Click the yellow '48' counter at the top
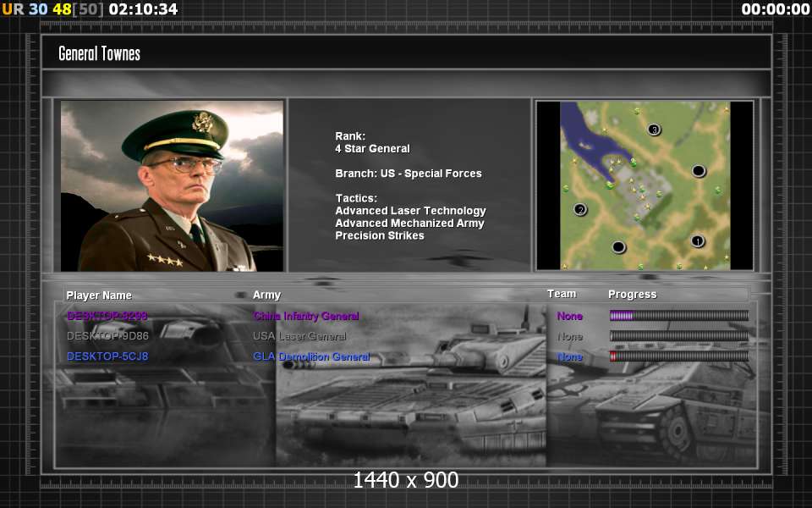This screenshot has height=508, width=812. point(62,8)
